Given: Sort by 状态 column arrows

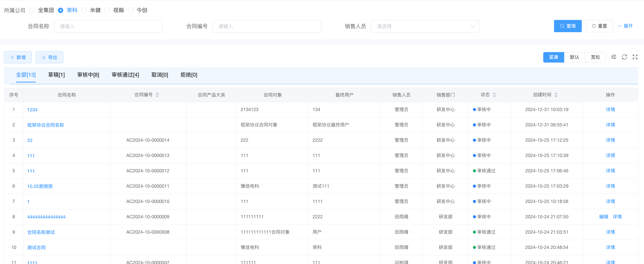Looking at the screenshot, I should (x=494, y=95).
